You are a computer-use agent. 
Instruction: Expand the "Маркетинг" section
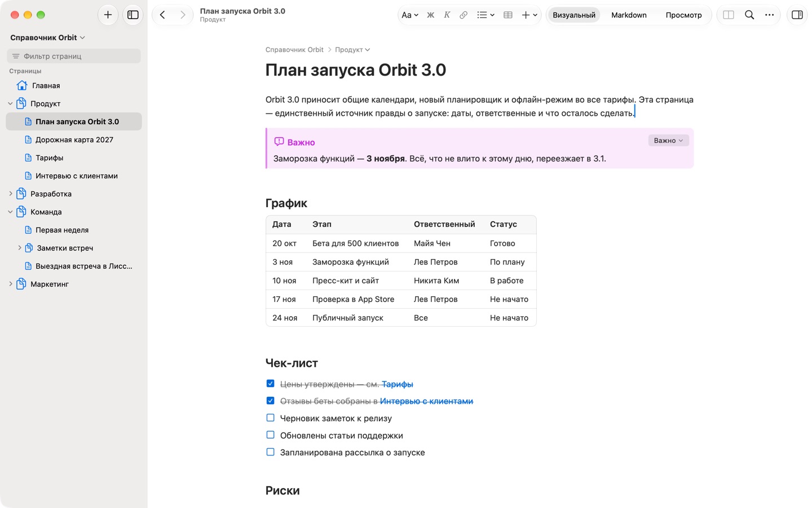point(10,284)
